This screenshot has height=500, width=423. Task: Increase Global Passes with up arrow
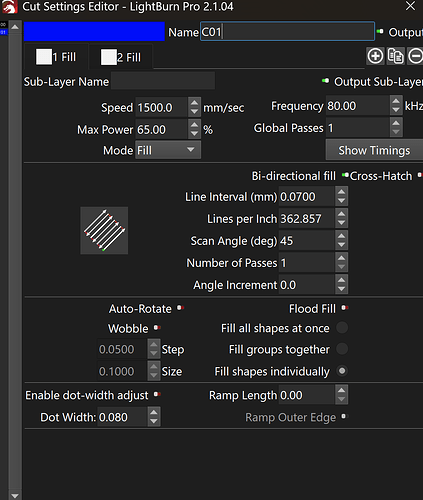point(396,123)
